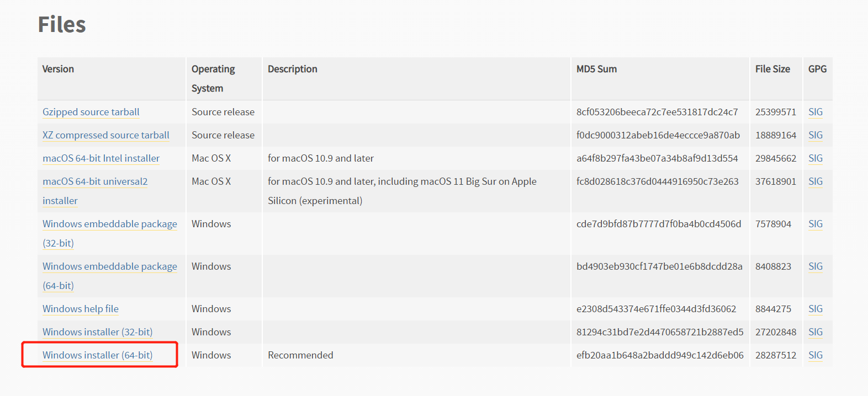
Task: Click file size 7578904
Action: tap(773, 224)
